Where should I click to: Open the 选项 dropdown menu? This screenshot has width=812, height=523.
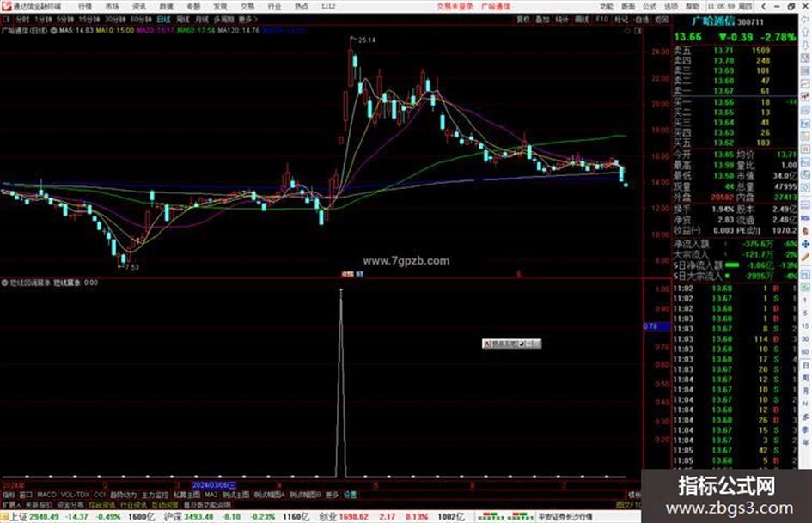(671, 6)
